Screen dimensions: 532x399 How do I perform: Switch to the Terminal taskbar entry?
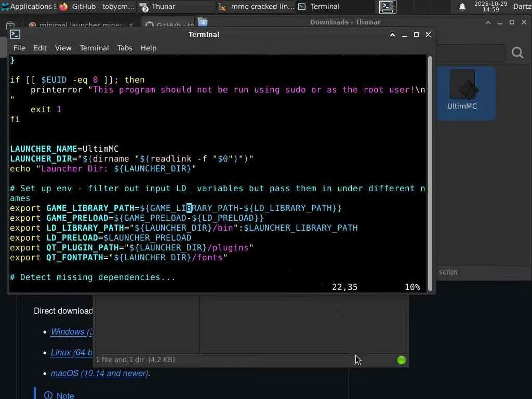[319, 6]
